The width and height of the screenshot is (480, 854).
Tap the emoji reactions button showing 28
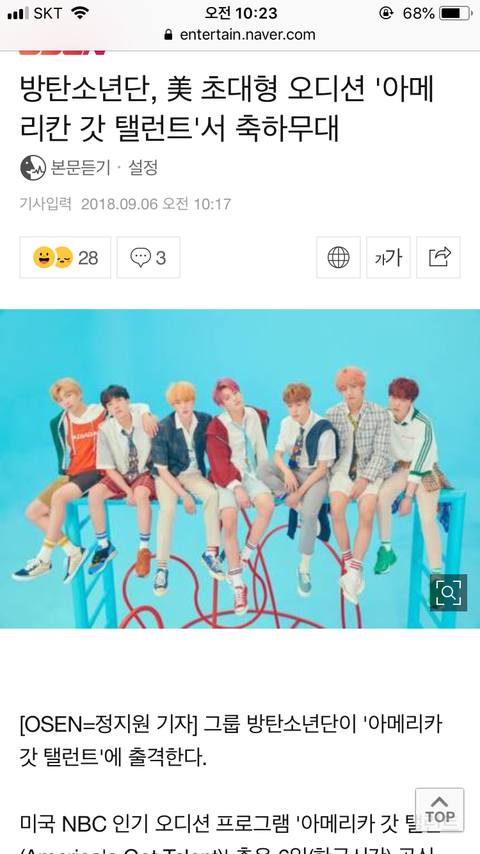(65, 257)
